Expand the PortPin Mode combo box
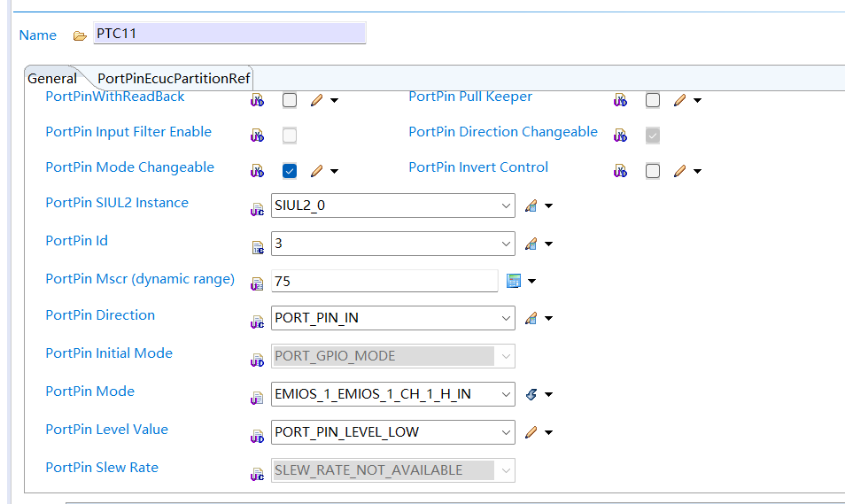This screenshot has width=845, height=504. (507, 394)
